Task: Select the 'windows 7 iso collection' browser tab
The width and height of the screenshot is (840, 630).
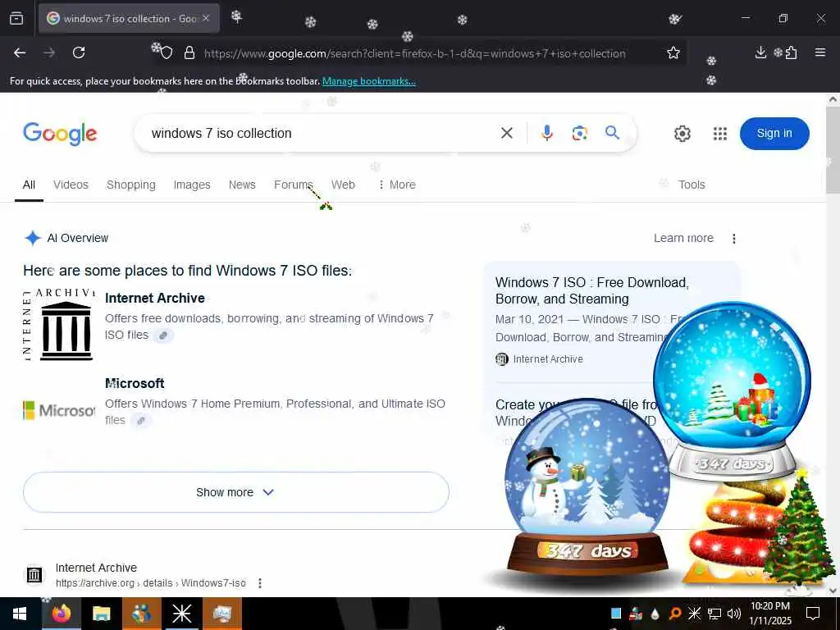Action: click(x=129, y=18)
